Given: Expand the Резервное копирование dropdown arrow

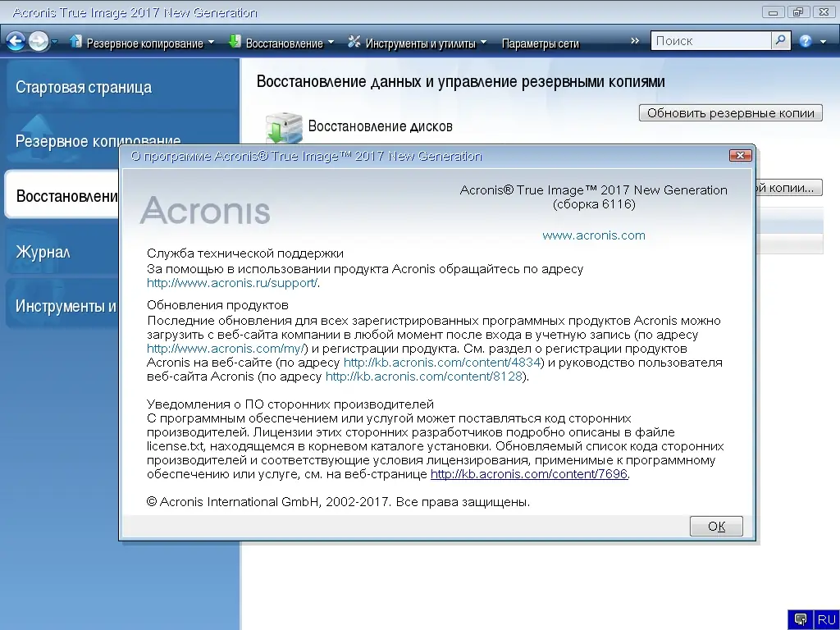Looking at the screenshot, I should click(211, 42).
